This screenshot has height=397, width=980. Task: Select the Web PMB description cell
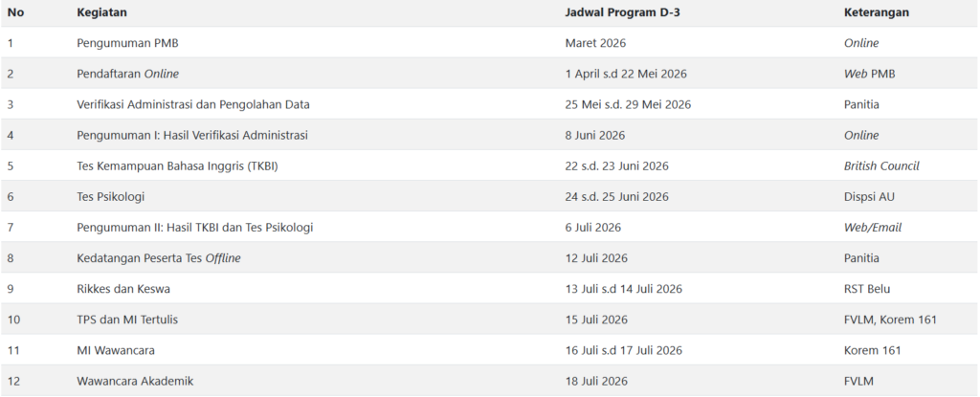869,74
